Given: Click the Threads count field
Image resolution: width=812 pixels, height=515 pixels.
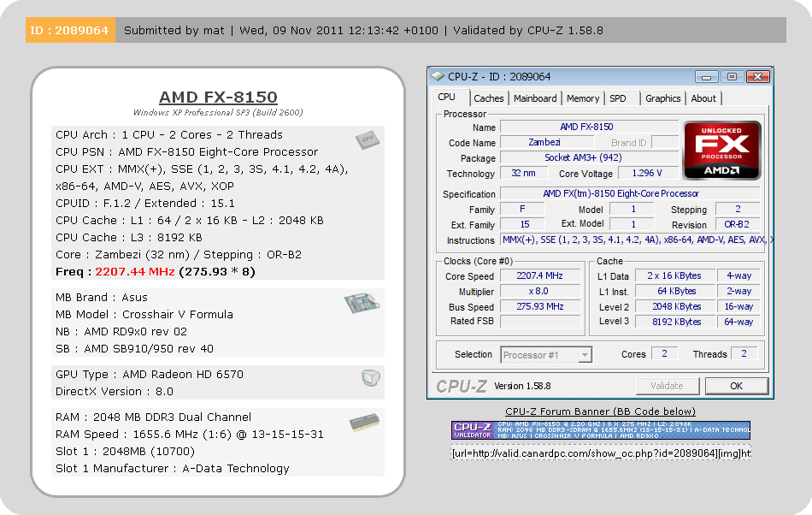Looking at the screenshot, I should pos(744,354).
